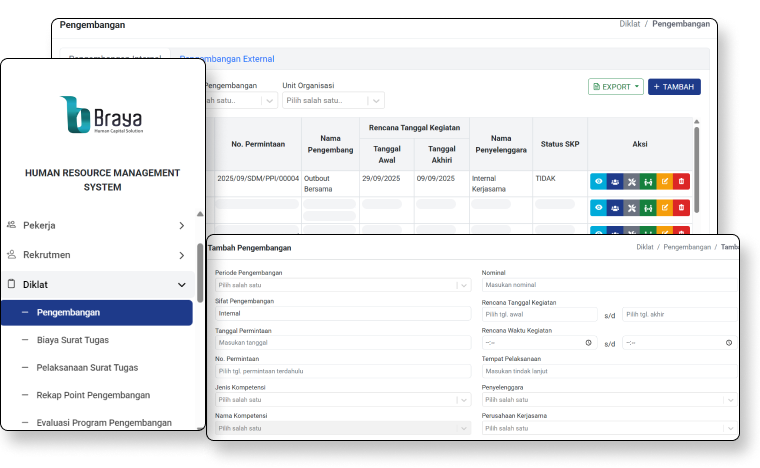Open the Periode Pengembangan dropdown
The image size is (760, 468).
343,285
